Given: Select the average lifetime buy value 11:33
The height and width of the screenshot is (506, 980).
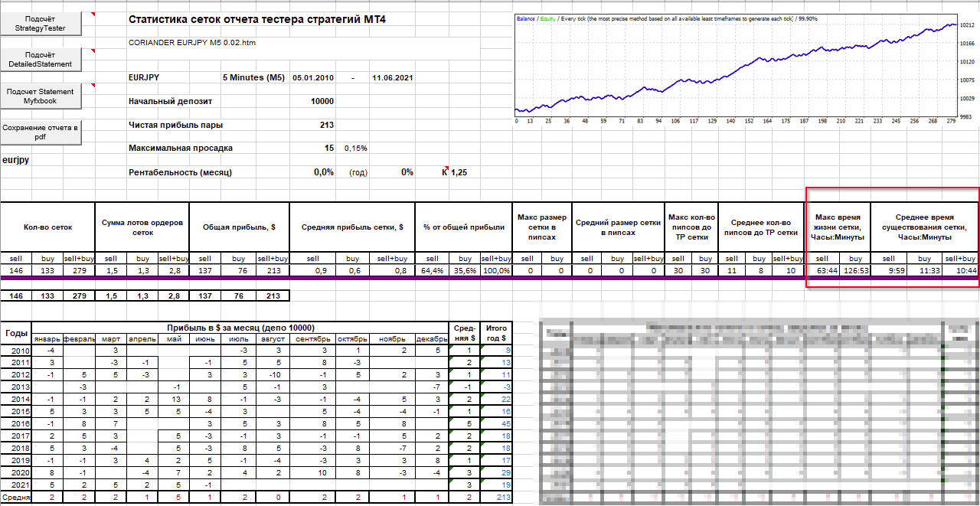Looking at the screenshot, I should click(925, 270).
